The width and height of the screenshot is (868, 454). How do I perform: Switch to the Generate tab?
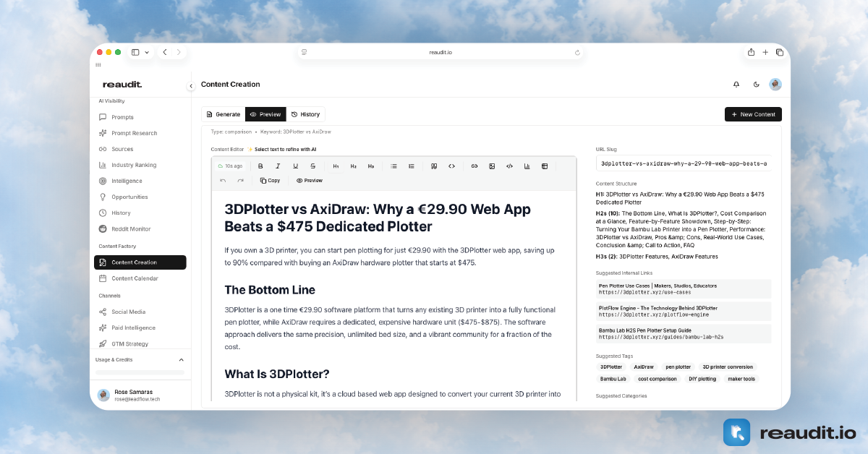pos(224,114)
